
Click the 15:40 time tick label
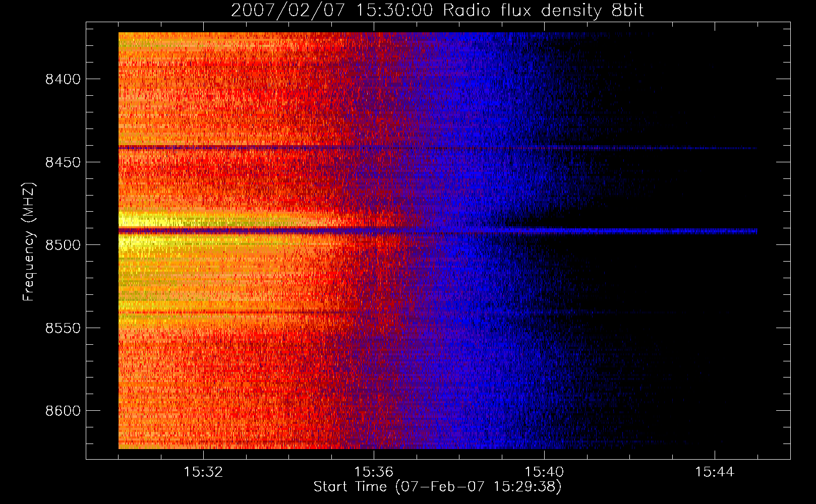[544, 472]
